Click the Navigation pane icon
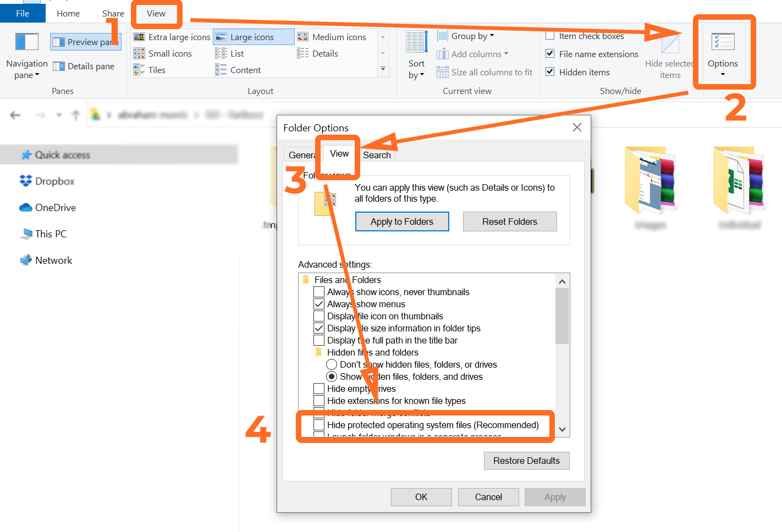This screenshot has width=782, height=532. coord(26,42)
